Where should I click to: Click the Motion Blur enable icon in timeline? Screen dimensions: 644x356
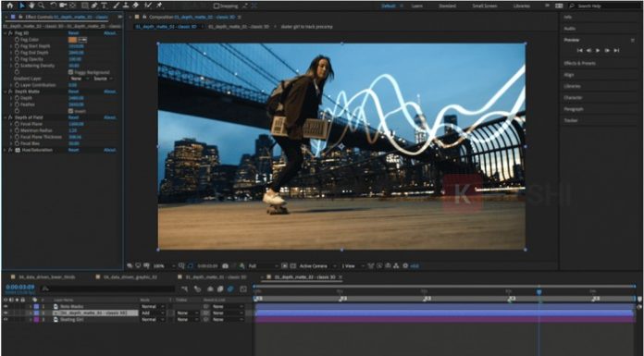point(230,289)
